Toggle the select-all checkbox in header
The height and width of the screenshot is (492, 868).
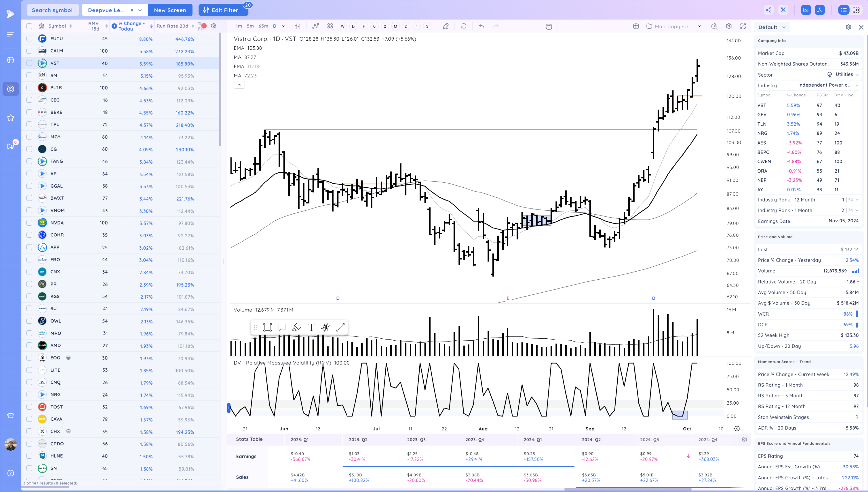click(30, 26)
